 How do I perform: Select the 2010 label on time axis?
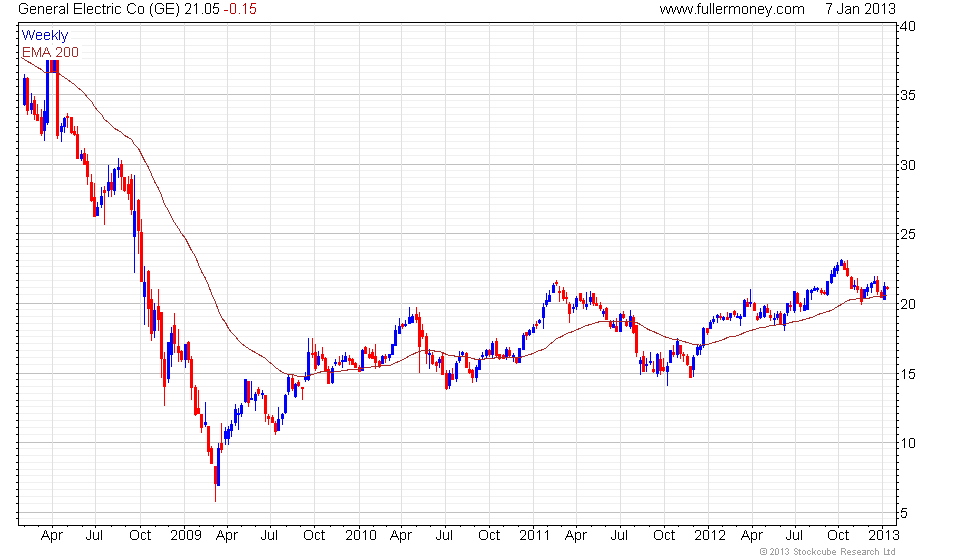coord(361,536)
